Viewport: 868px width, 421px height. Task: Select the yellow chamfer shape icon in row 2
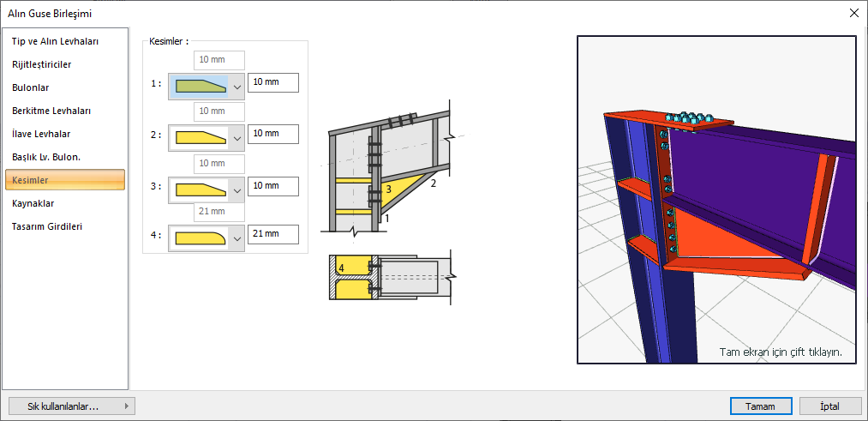201,138
